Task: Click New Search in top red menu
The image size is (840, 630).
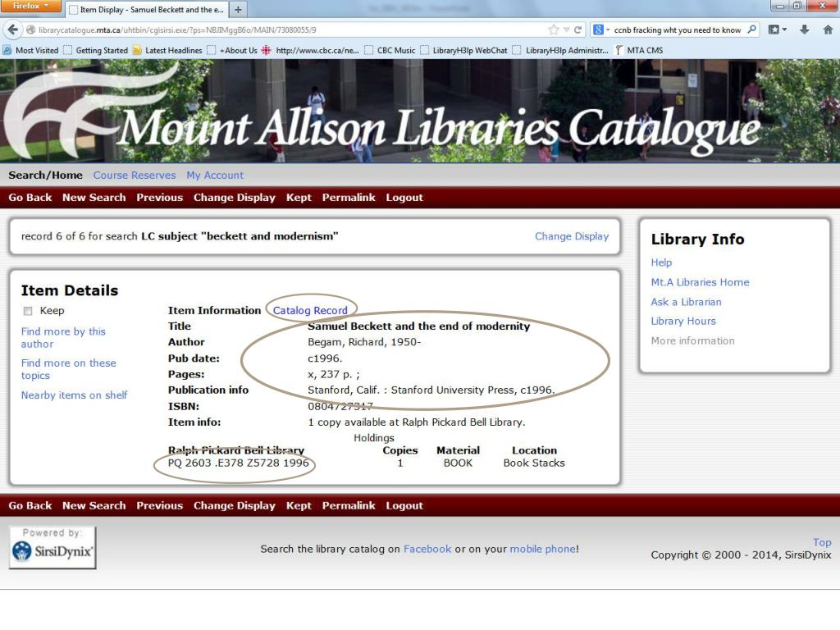Action: tap(94, 198)
